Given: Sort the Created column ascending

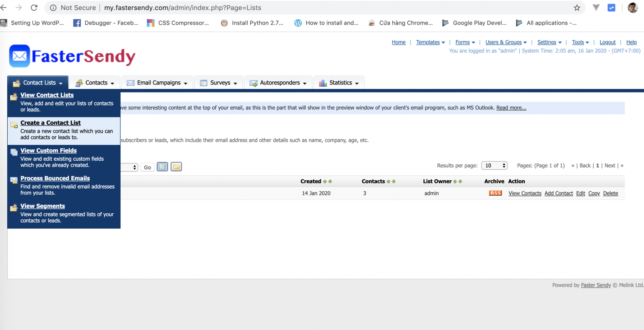Looking at the screenshot, I should (325, 181).
